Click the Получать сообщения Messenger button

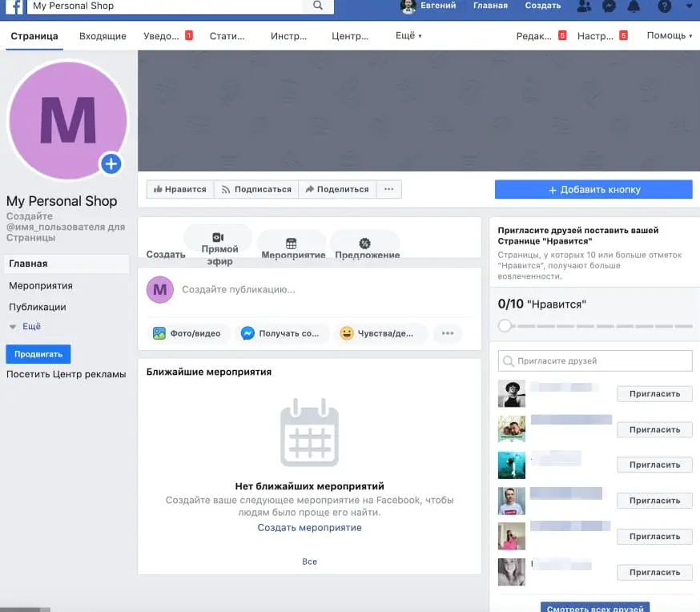281,333
